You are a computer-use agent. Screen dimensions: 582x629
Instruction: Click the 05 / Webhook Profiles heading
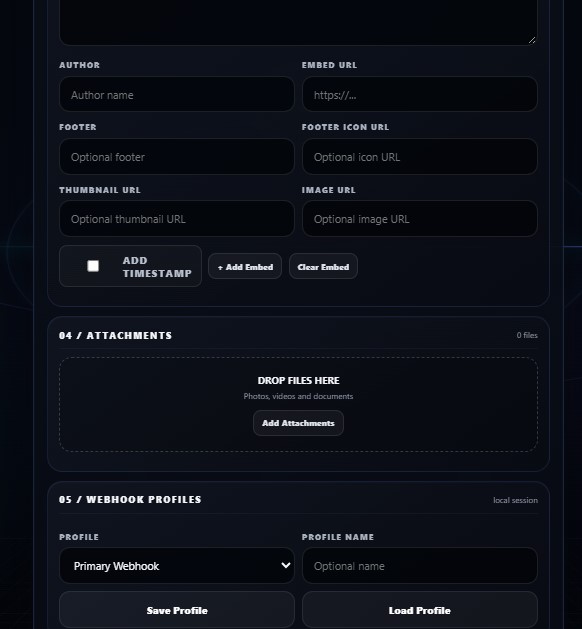(x=130, y=499)
